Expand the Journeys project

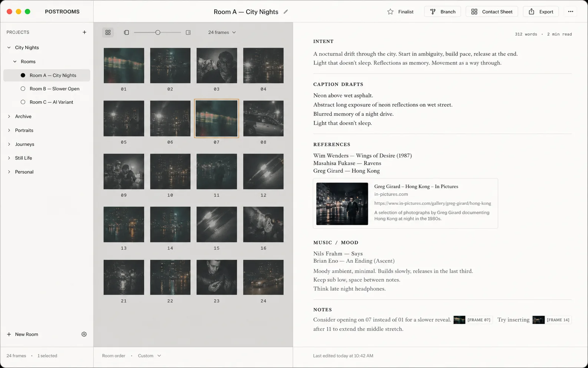9,144
